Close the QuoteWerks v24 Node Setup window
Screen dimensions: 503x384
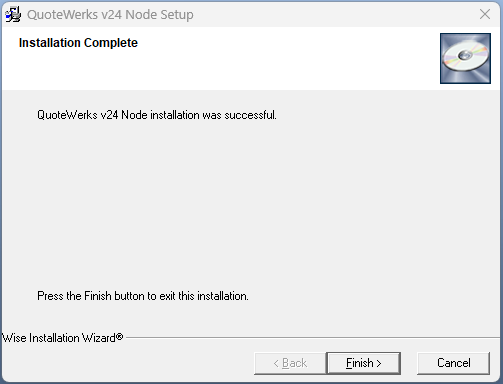485,14
